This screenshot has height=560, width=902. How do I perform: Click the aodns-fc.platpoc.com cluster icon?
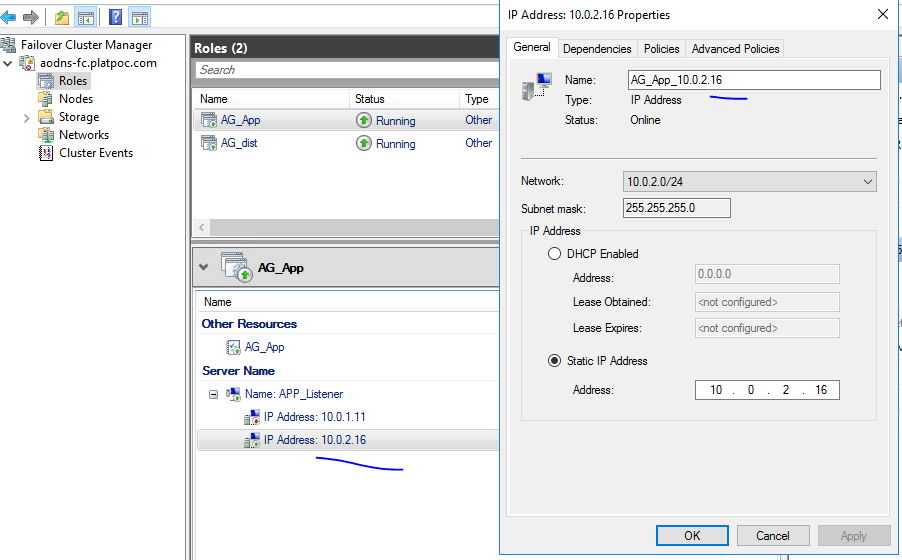pos(27,63)
